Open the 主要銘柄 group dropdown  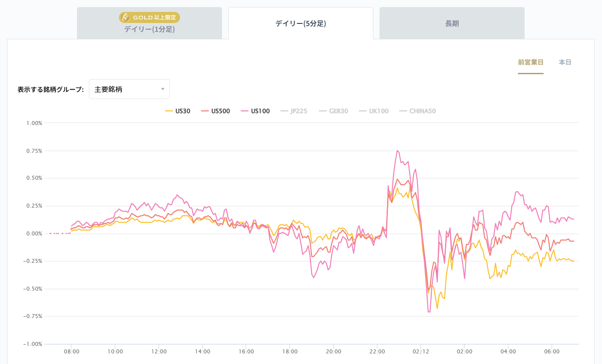pyautogui.click(x=129, y=89)
